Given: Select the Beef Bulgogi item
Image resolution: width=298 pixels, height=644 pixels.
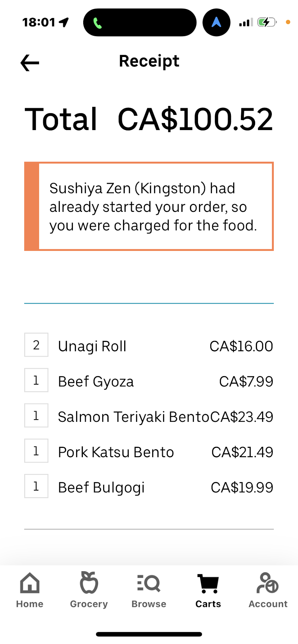Looking at the screenshot, I should (101, 488).
